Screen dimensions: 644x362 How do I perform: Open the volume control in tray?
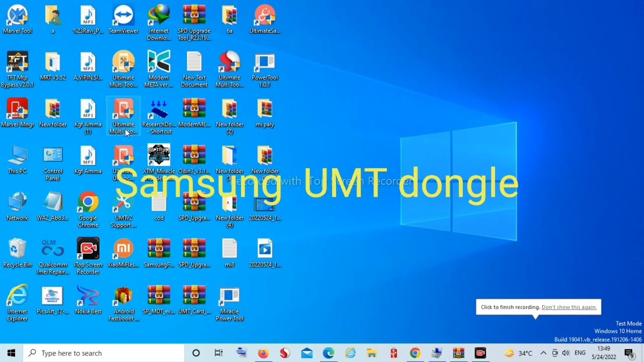566,353
